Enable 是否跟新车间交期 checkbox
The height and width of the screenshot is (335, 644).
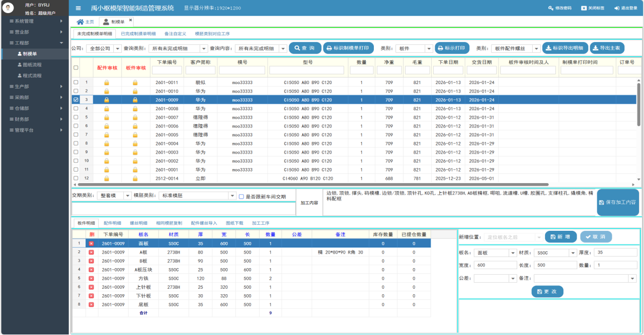(242, 197)
